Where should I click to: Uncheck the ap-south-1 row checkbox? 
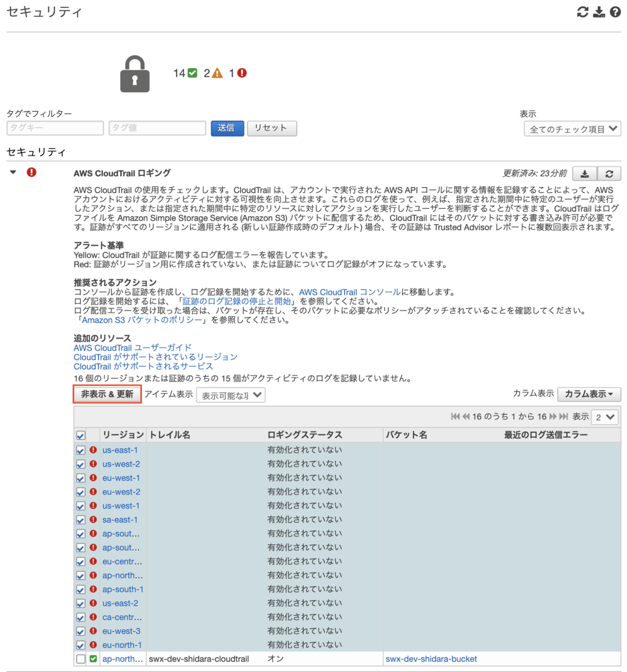pos(81,590)
